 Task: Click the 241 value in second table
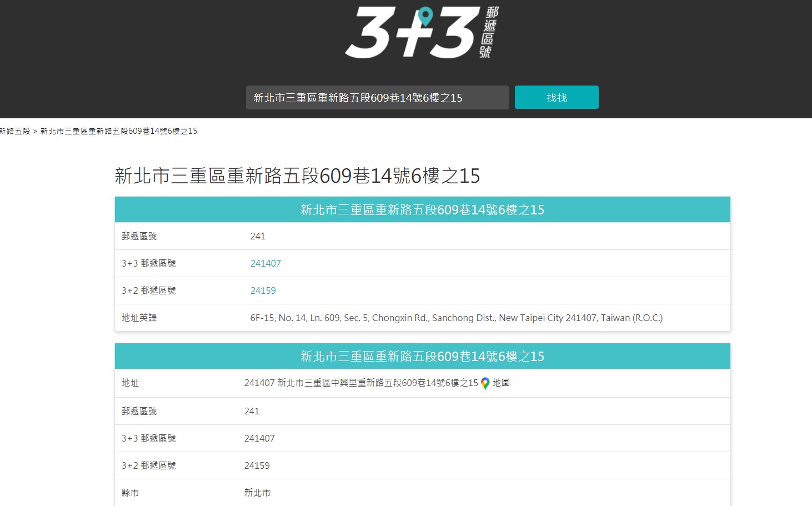252,411
